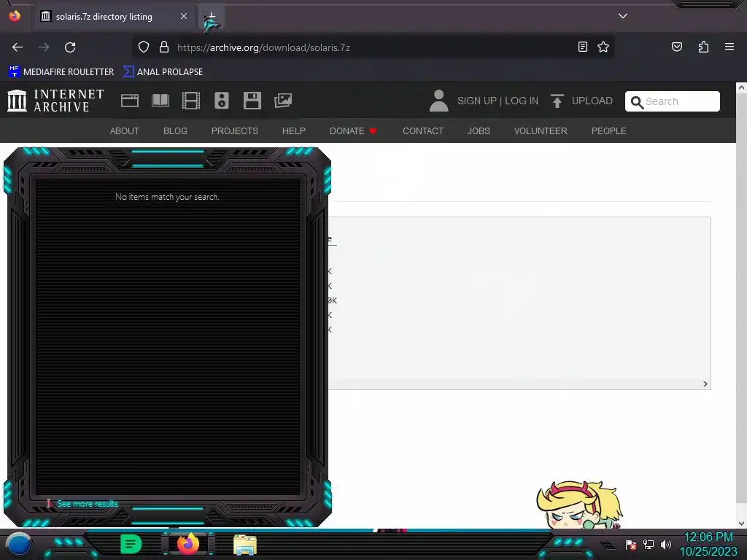The height and width of the screenshot is (560, 747).
Task: Reload the current page
Action: coord(70,47)
